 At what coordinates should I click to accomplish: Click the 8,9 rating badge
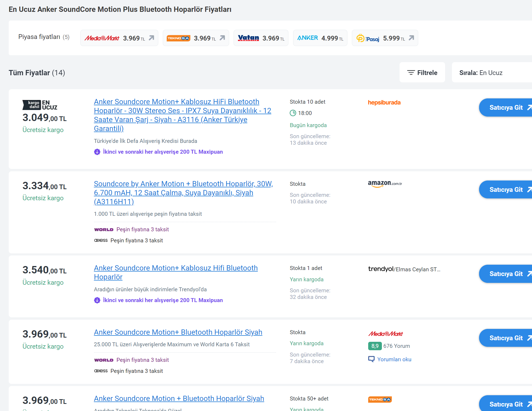375,346
